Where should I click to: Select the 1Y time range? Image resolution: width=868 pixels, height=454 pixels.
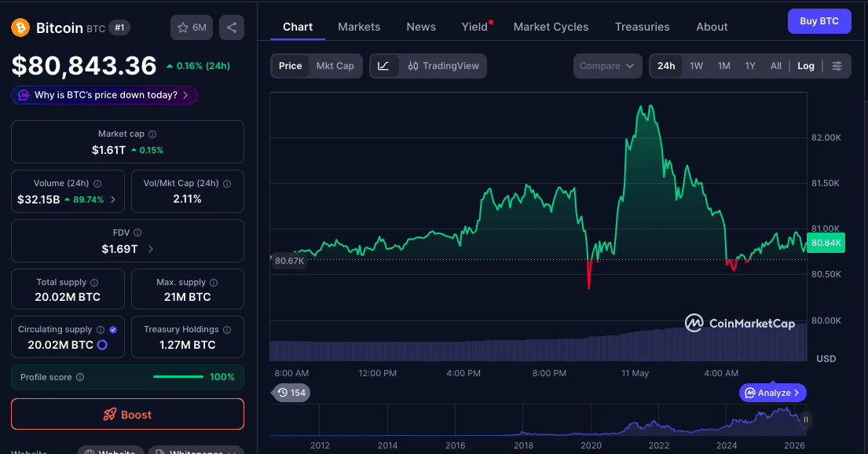[x=750, y=66]
